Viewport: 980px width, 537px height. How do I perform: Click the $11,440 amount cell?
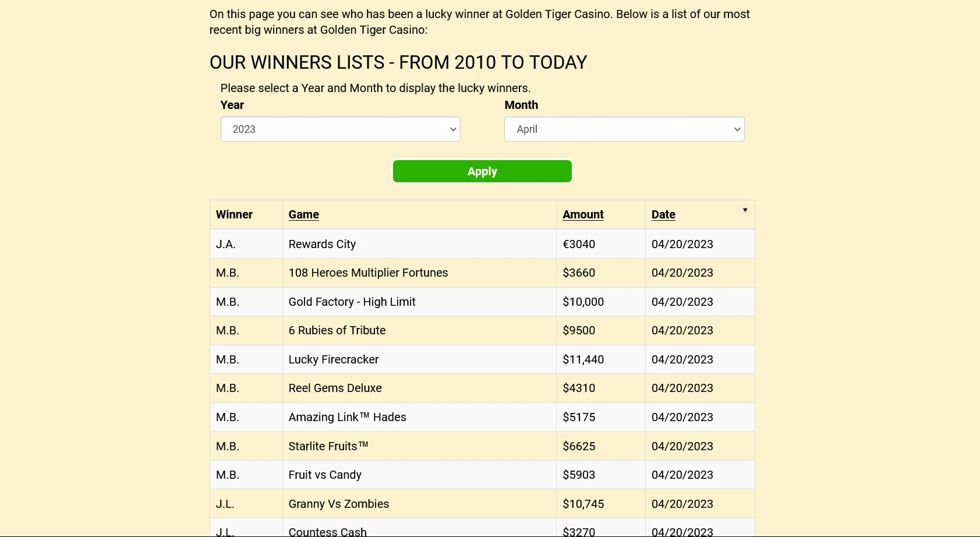[x=601, y=359]
